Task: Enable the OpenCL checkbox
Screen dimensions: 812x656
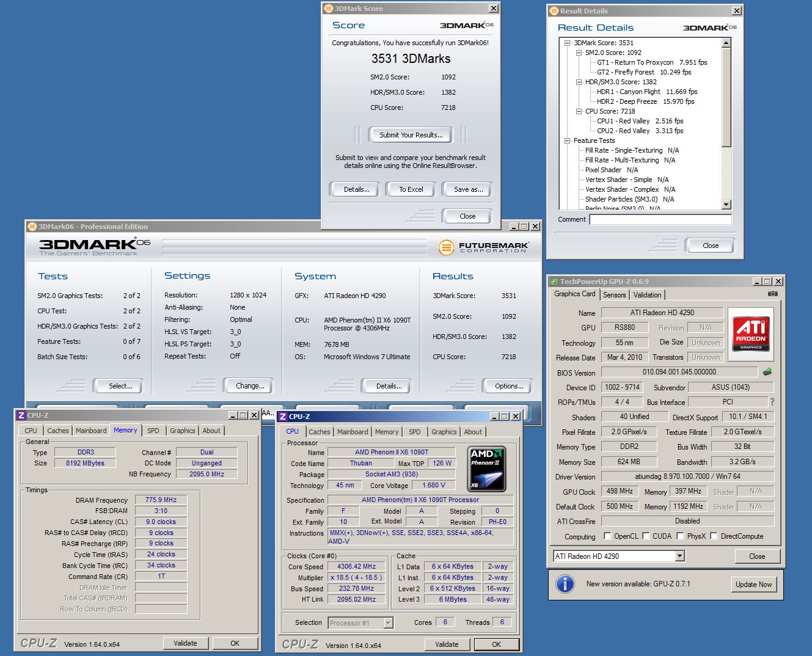Action: click(x=607, y=536)
